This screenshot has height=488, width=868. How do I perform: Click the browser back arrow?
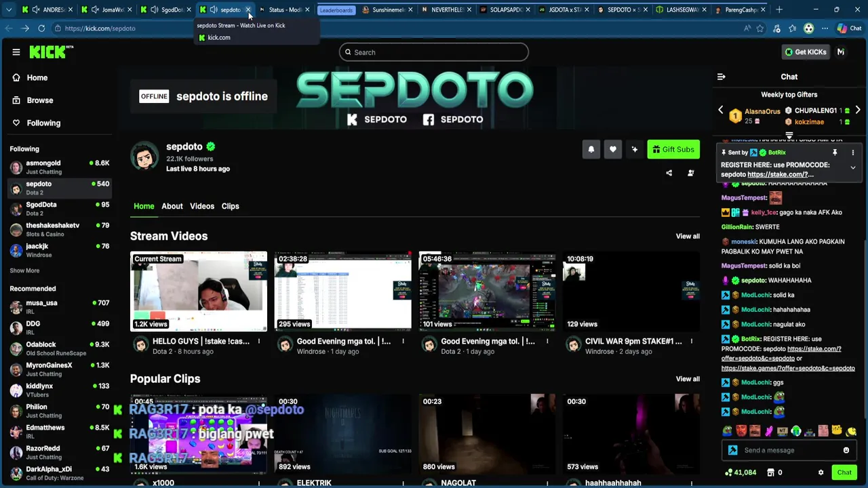coord(9,28)
